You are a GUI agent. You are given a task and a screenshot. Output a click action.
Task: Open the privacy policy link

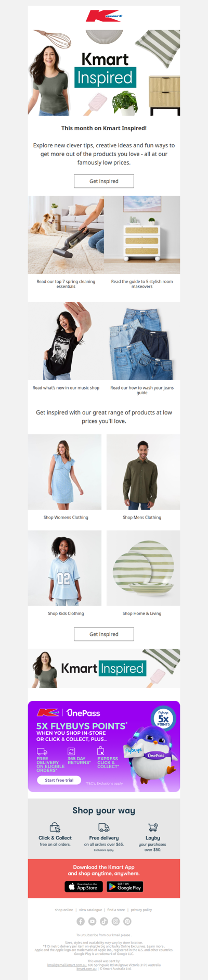click(x=141, y=910)
